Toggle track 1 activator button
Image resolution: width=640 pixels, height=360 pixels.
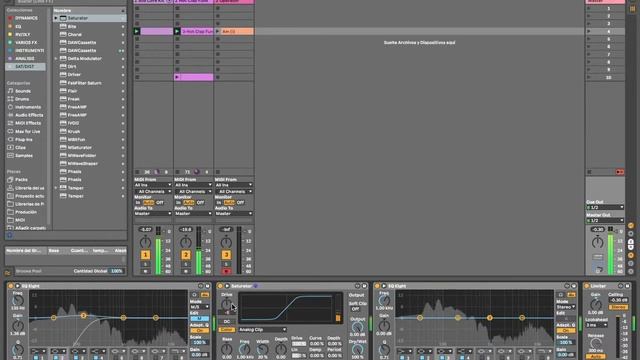point(145,255)
